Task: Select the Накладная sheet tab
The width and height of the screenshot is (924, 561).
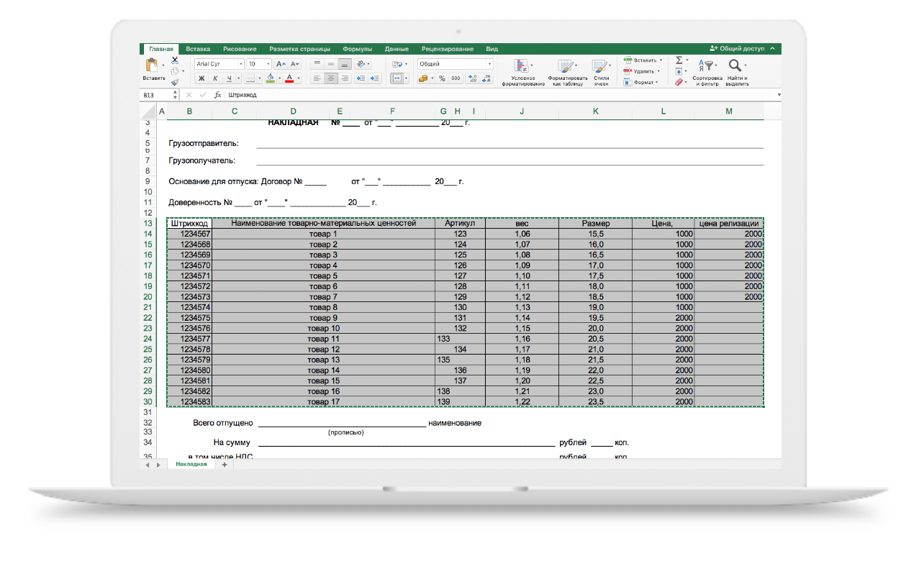Action: click(191, 465)
